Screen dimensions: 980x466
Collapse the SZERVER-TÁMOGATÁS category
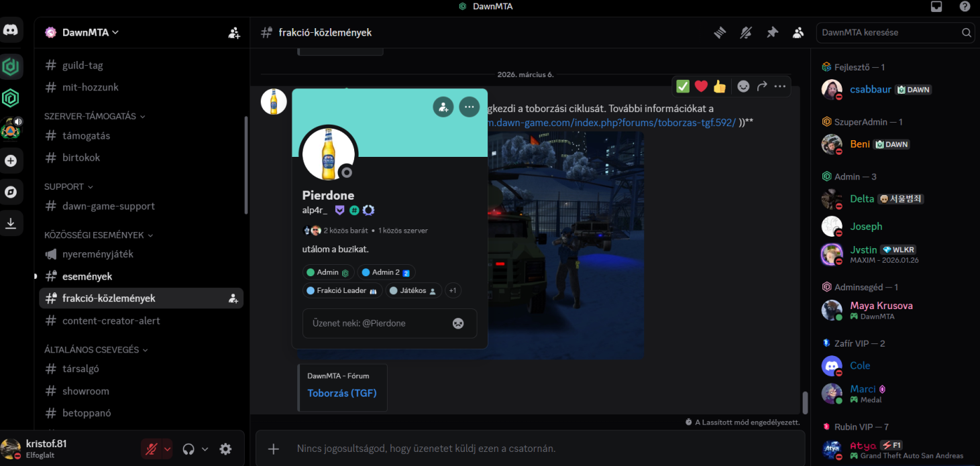click(x=94, y=116)
